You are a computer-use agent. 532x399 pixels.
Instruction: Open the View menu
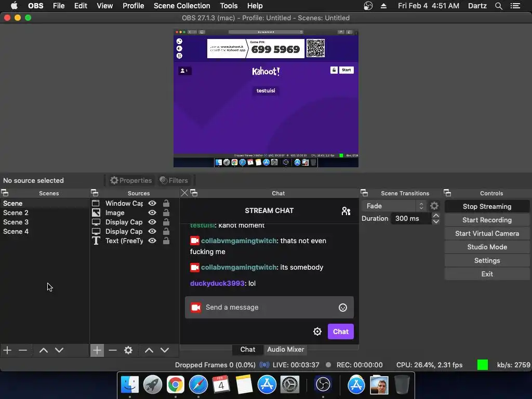point(104,6)
